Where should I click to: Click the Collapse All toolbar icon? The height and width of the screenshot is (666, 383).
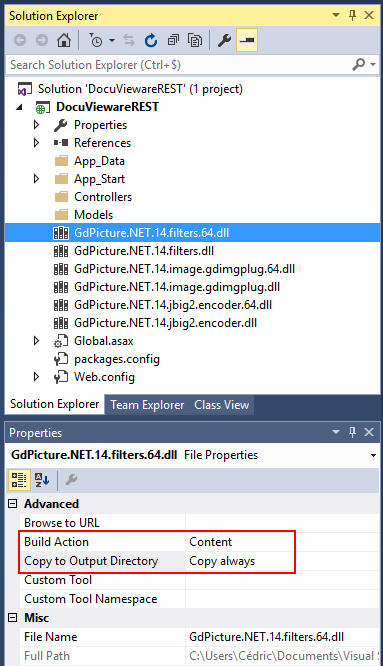[x=173, y=40]
